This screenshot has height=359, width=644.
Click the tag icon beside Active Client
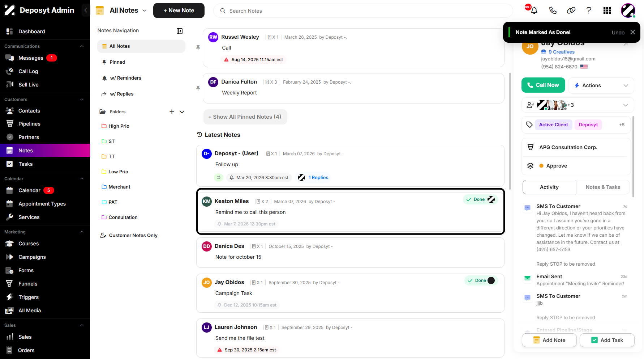pyautogui.click(x=529, y=125)
